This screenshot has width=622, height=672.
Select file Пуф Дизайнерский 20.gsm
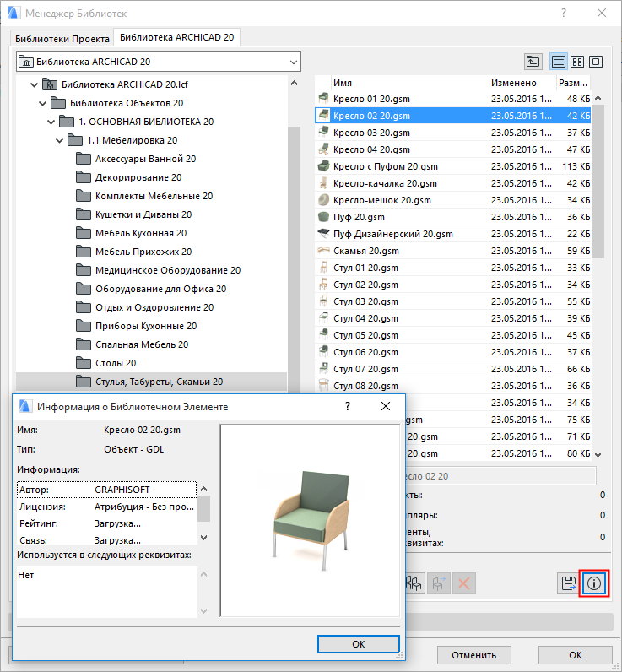pos(453,234)
